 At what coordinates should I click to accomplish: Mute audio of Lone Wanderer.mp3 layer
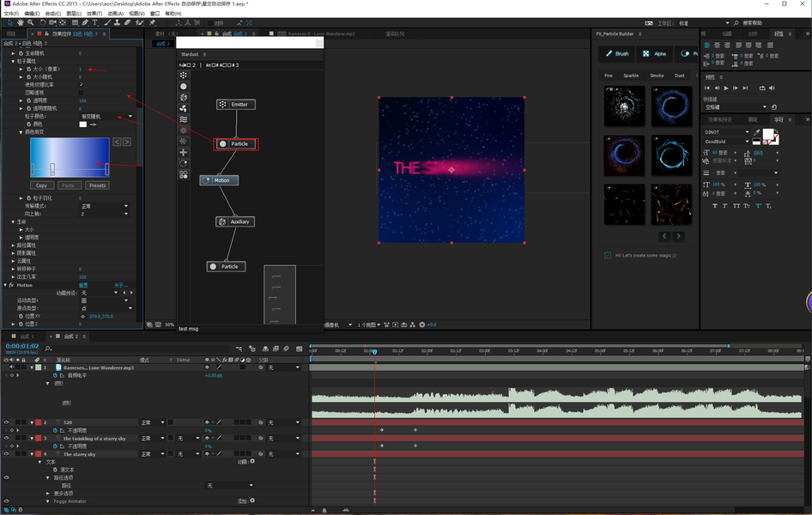[x=11, y=367]
